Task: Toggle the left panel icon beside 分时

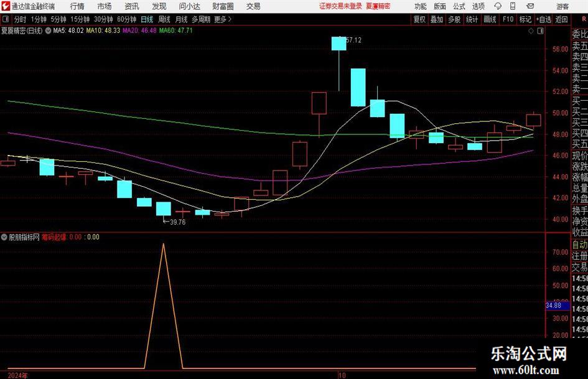Action: (5, 19)
